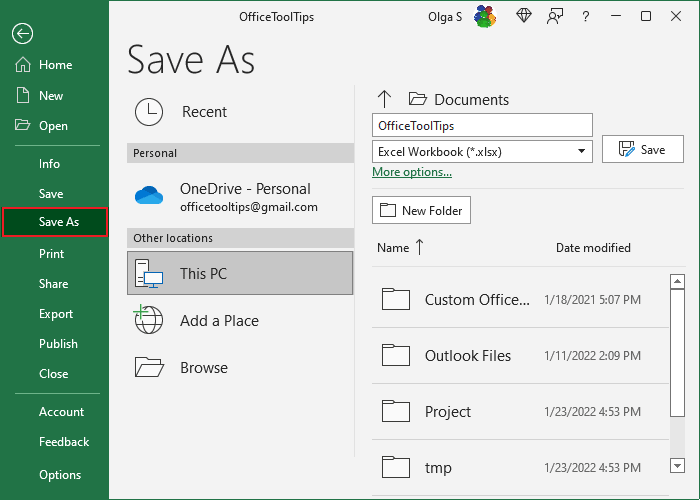Click the Save button beside file type
Screen dimensions: 700x500
[x=642, y=149]
